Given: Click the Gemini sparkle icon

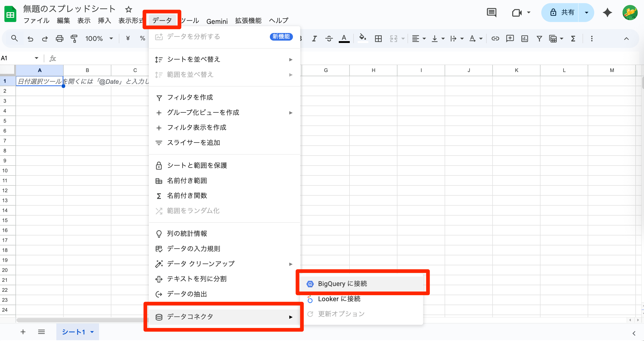Looking at the screenshot, I should [607, 13].
